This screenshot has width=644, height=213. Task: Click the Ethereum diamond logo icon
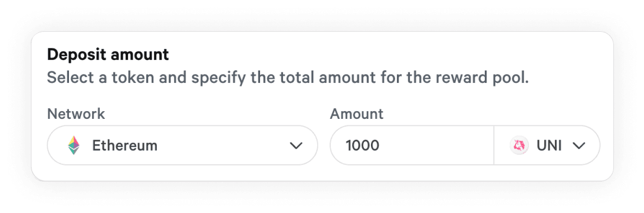click(x=74, y=145)
